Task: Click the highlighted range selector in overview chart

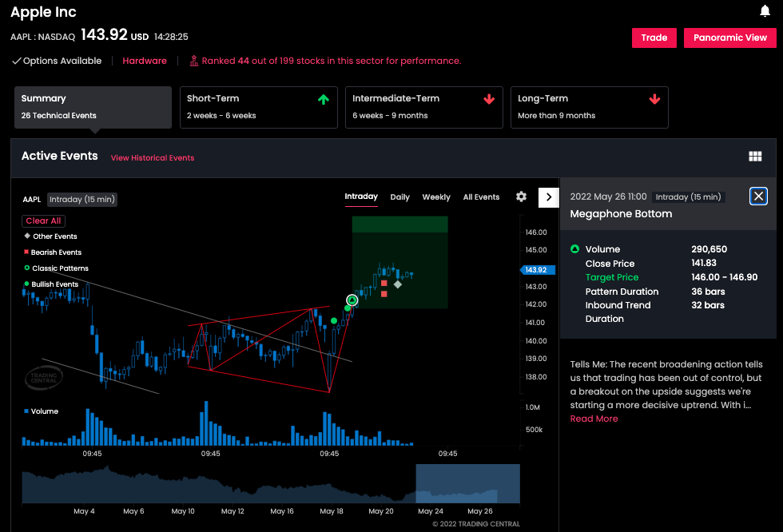Action: [467, 483]
